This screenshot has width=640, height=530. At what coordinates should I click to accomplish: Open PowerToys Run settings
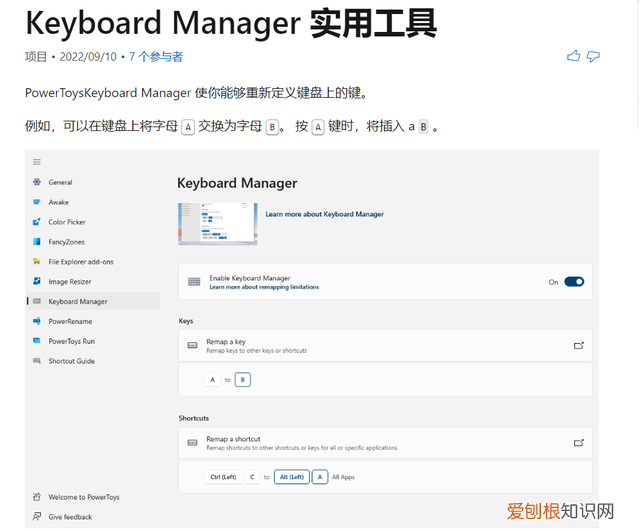[71, 341]
